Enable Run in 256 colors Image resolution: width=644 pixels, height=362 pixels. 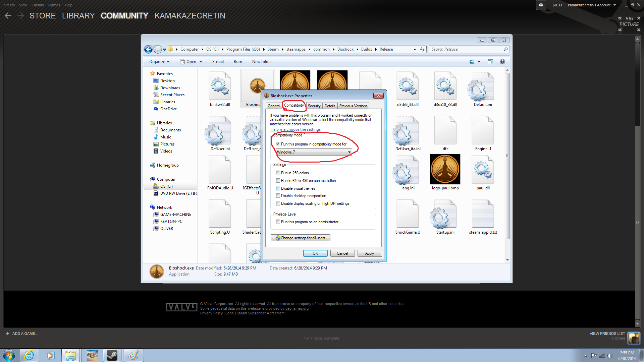click(x=278, y=173)
